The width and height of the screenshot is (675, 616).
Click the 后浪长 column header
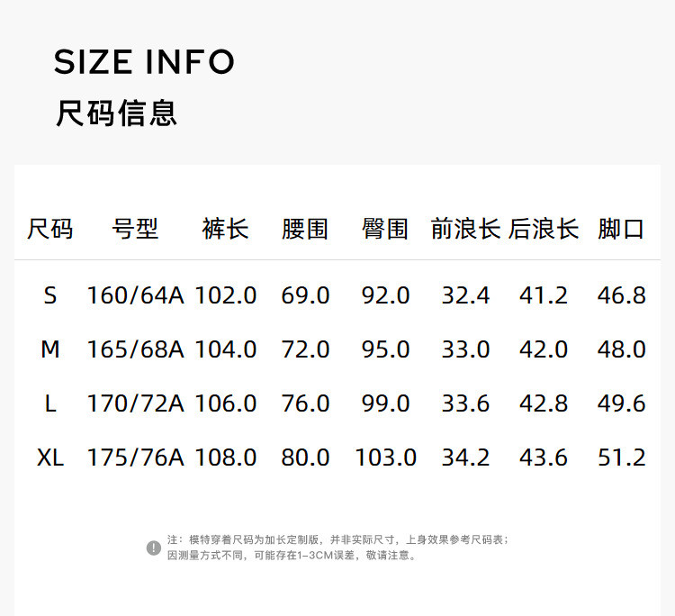[544, 229]
